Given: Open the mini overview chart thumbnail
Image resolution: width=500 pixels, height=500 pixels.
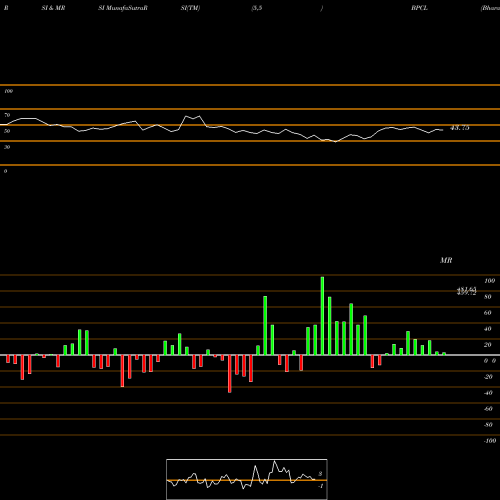Looking at the screenshot, I should pyautogui.click(x=247, y=479).
